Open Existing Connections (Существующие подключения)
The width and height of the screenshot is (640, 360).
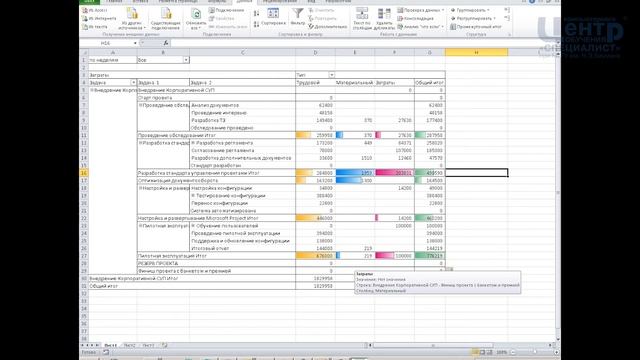pyautogui.click(x=166, y=19)
